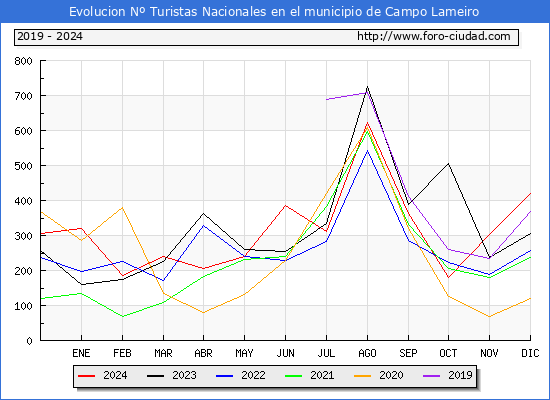Click the red 2024 legend line swatch
The image size is (550, 400).
pos(86,376)
